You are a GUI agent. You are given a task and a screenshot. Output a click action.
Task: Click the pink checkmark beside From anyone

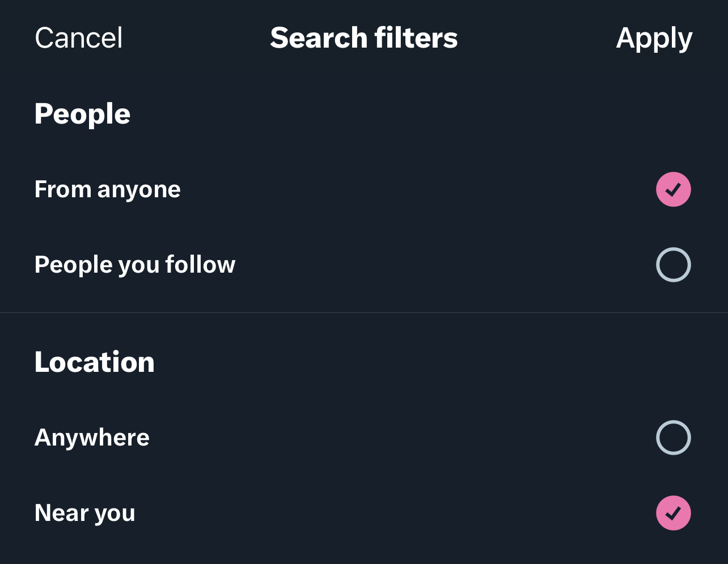[674, 189]
